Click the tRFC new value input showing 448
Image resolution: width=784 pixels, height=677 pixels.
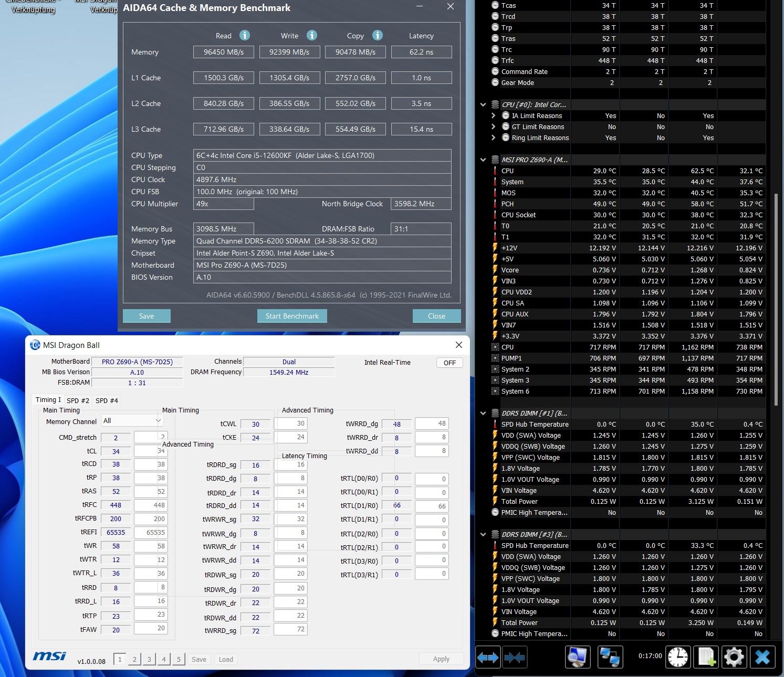coord(151,505)
